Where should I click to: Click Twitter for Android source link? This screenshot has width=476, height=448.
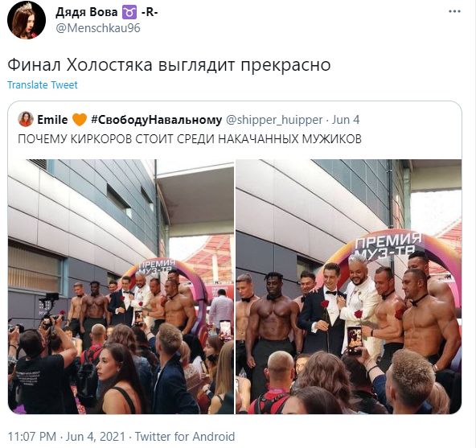click(x=185, y=437)
